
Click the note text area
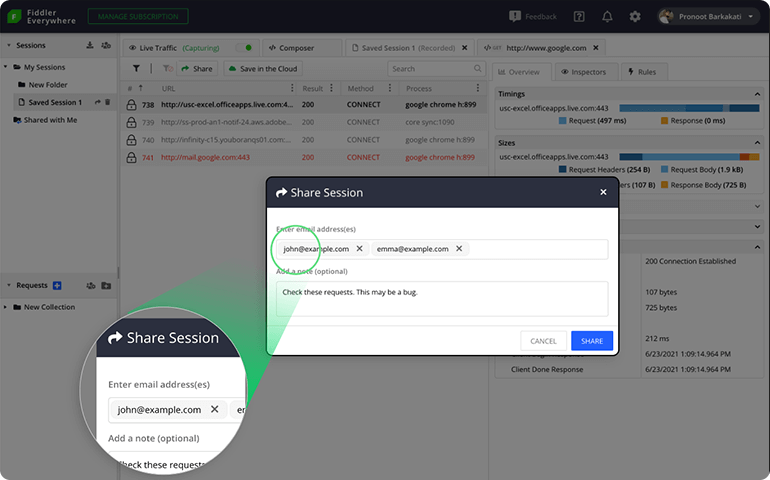click(x=442, y=299)
